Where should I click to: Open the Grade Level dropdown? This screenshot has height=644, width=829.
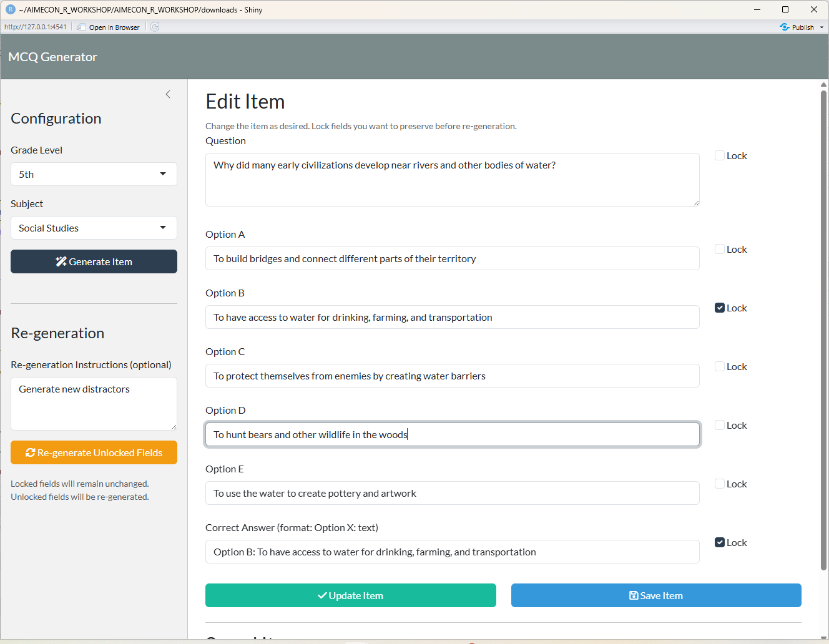(x=94, y=174)
